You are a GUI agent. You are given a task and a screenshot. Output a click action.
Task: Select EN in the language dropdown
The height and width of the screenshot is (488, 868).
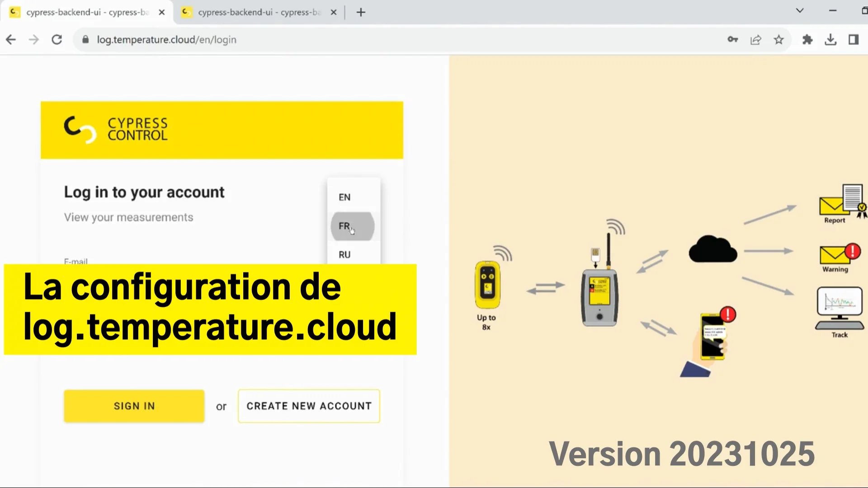click(x=344, y=197)
